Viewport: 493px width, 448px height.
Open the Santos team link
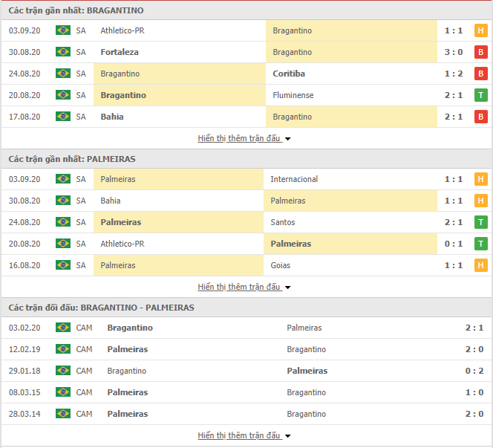click(283, 222)
